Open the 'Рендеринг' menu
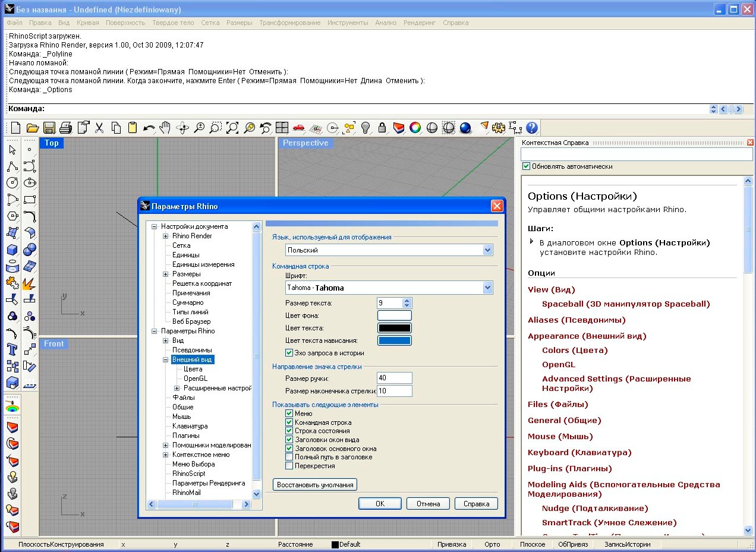 pos(420,23)
